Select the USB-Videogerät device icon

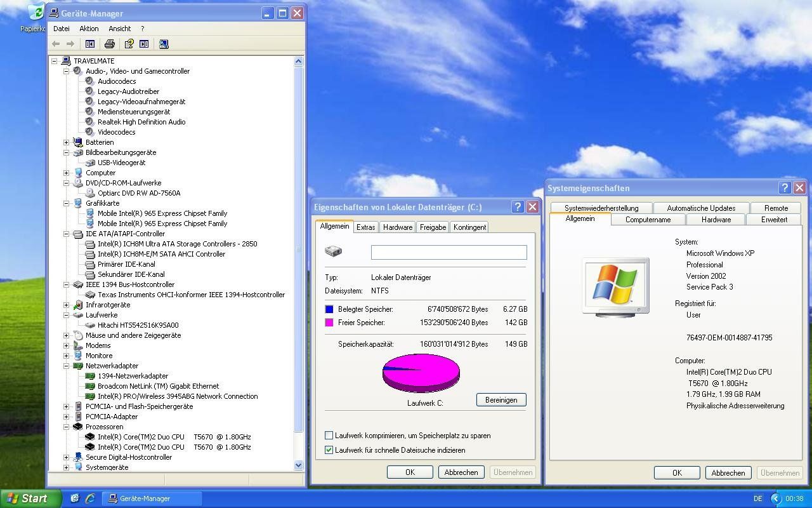click(90, 163)
